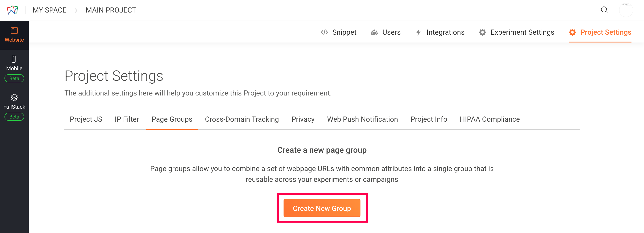Go to the Privacy tab
Viewport: 644px width, 233px height.
coord(303,119)
